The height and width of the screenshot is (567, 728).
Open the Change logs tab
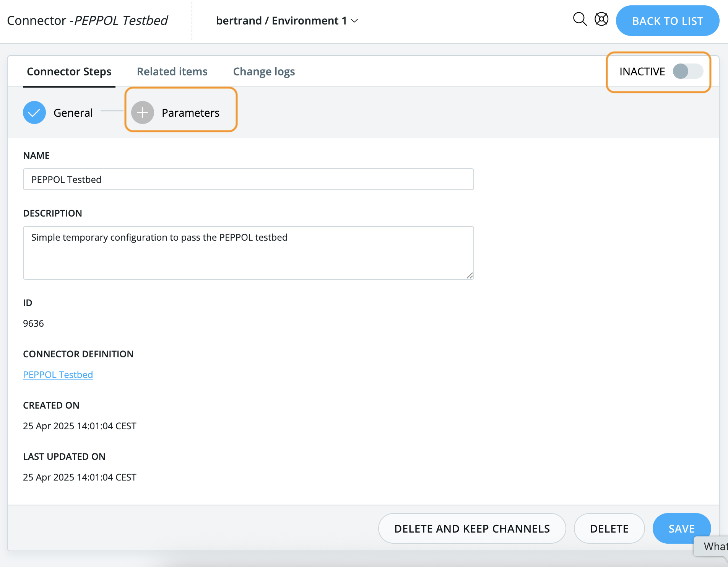tap(264, 72)
